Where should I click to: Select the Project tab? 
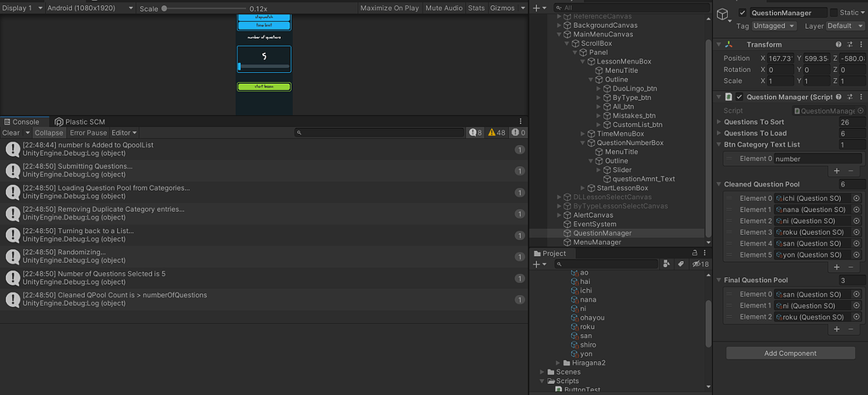coord(550,253)
